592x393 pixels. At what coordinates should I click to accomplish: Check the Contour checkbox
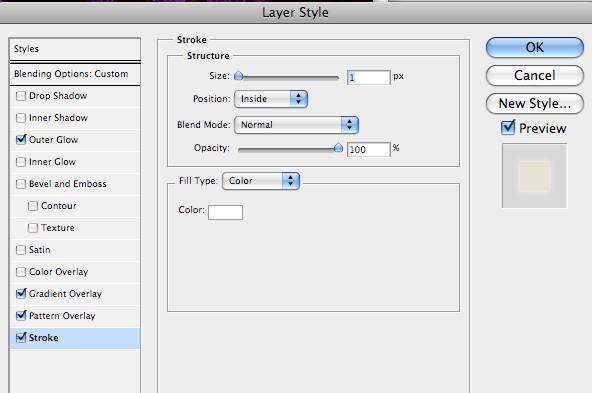coord(33,206)
